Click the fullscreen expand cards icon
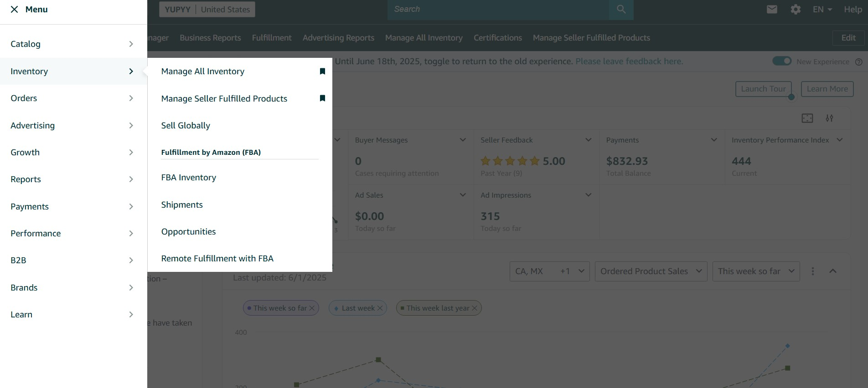The height and width of the screenshot is (388, 868). pos(807,118)
